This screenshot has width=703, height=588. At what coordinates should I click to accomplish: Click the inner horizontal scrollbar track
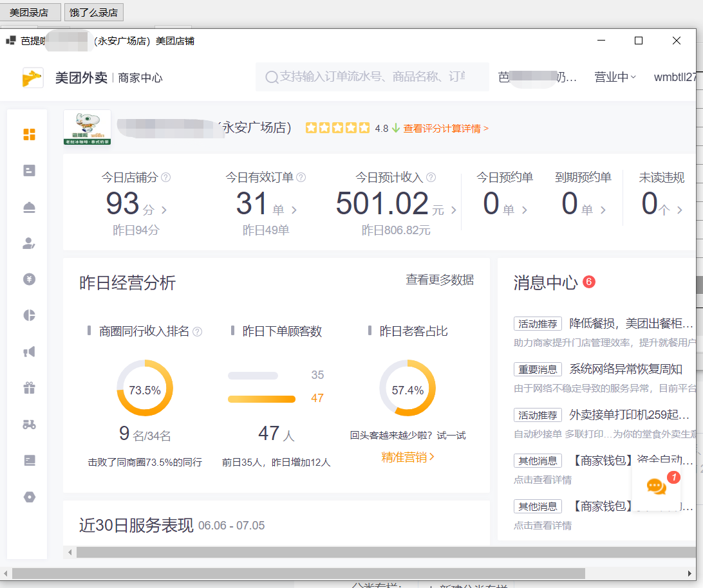pos(386,552)
